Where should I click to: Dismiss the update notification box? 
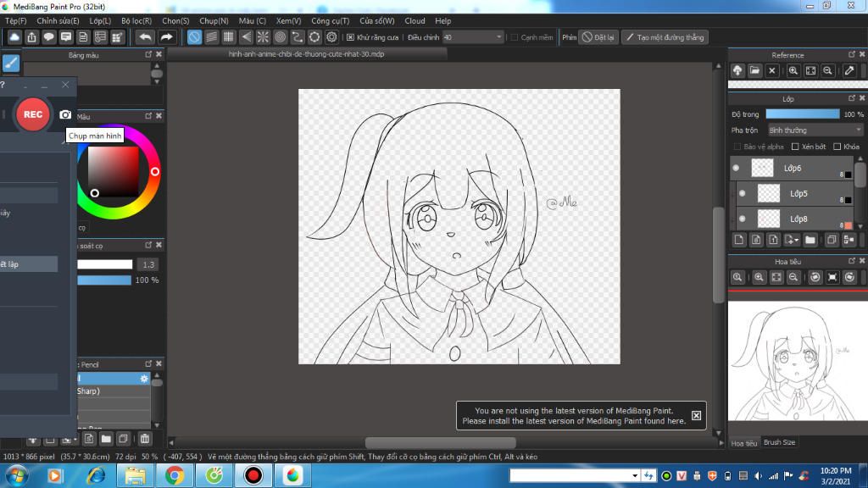(x=696, y=415)
